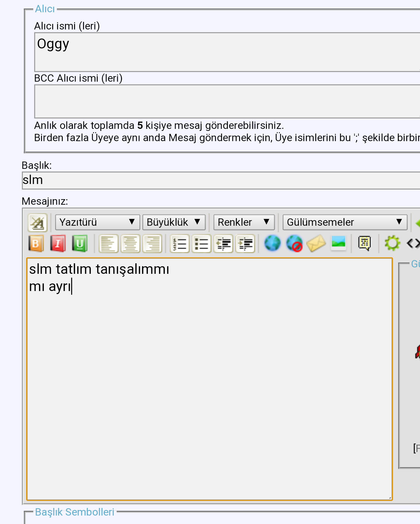420x524 pixels.
Task: Toggle Italic formatting button
Action: [x=58, y=243]
